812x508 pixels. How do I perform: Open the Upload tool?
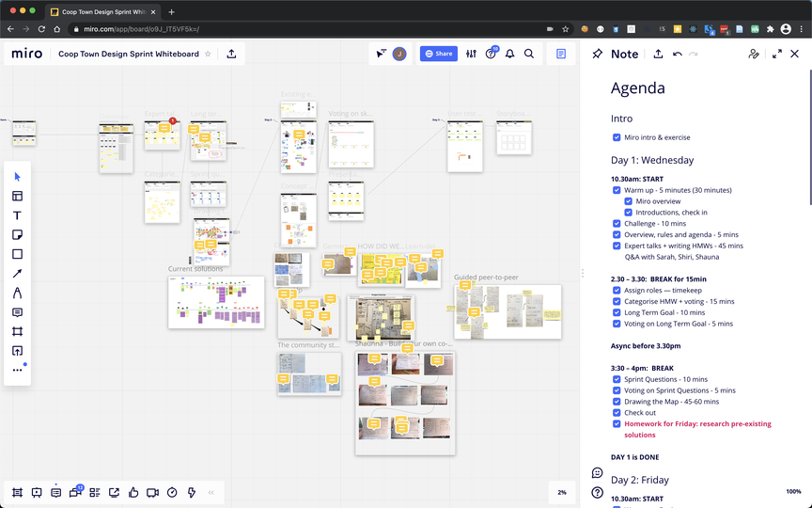pyautogui.click(x=17, y=351)
